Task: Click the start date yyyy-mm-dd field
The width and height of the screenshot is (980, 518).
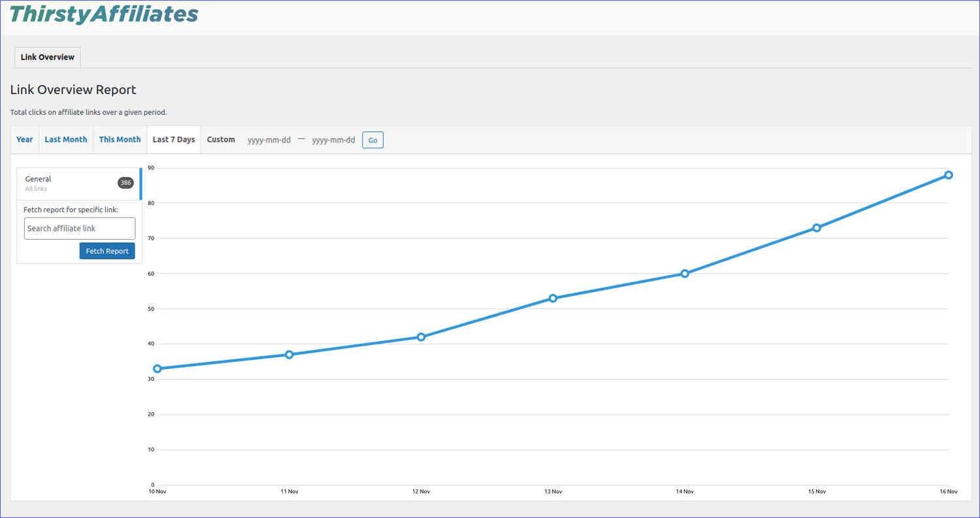Action: pos(269,140)
